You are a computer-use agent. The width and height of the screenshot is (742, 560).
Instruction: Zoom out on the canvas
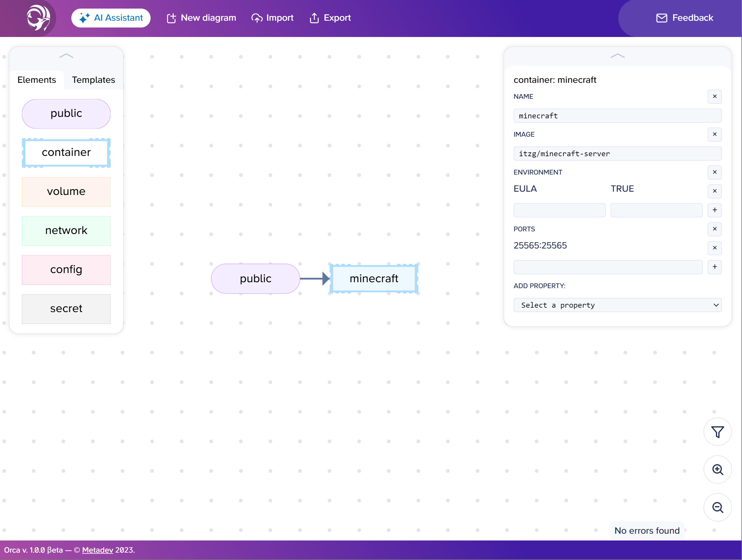coord(717,508)
